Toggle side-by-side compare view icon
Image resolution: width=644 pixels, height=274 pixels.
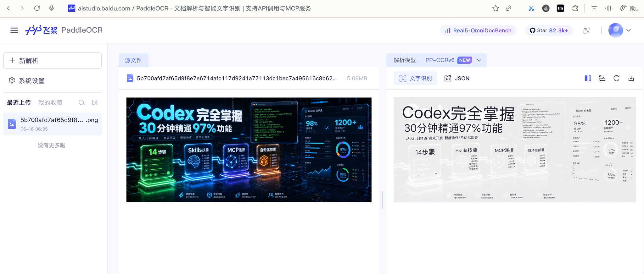588,78
